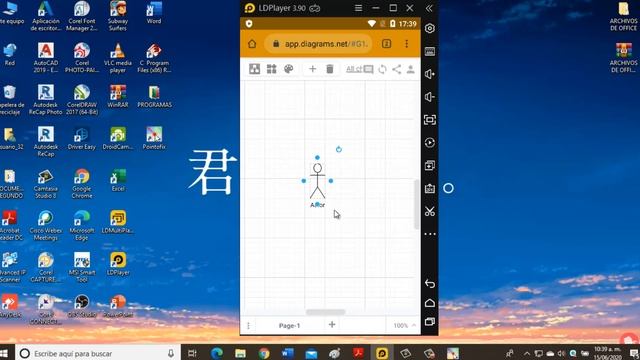Screen dimensions: 640x360
Task: Open the Page-1 tab
Action: (x=289, y=325)
